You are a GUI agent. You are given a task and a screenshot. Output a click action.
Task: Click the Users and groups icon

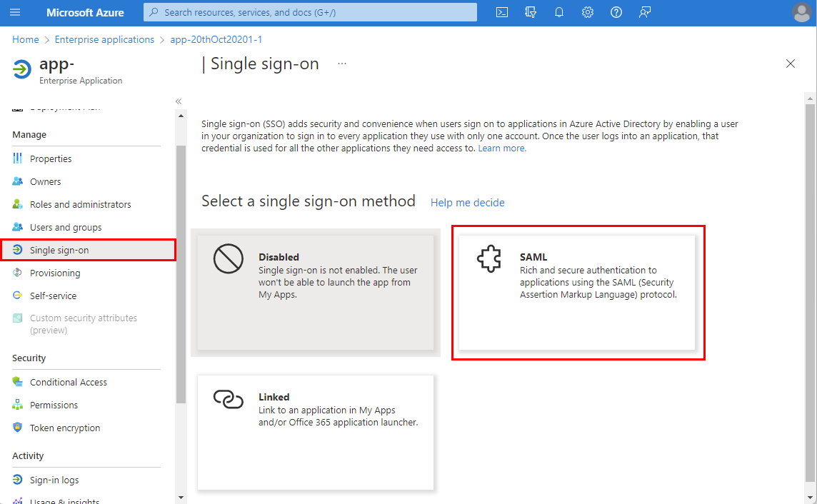coord(18,227)
